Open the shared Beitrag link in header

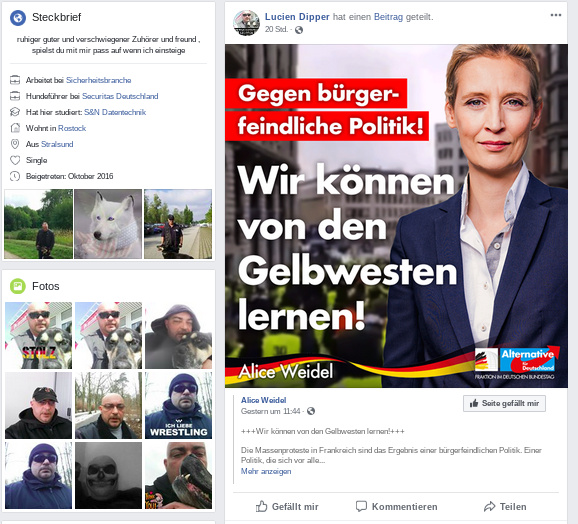(x=388, y=17)
